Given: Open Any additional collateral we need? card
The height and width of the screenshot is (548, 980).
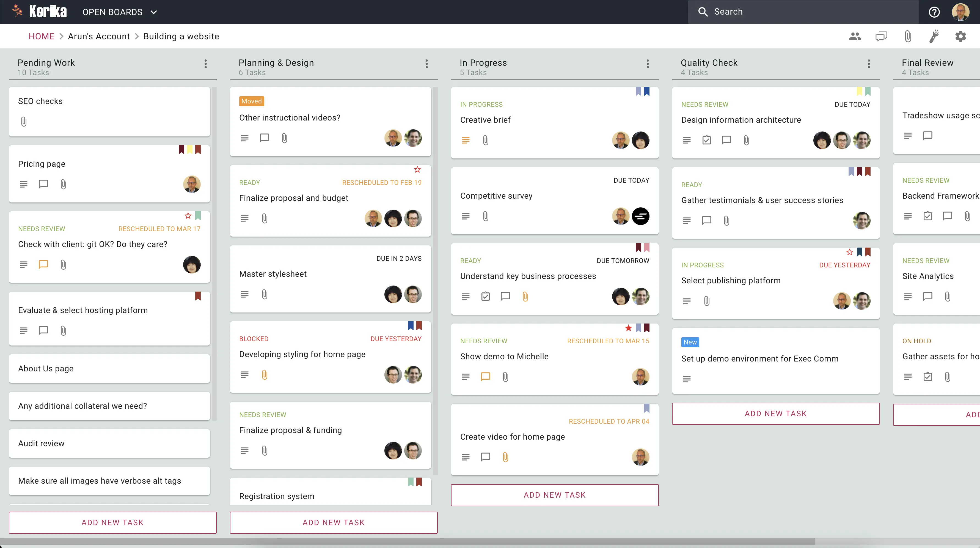Looking at the screenshot, I should pyautogui.click(x=109, y=406).
